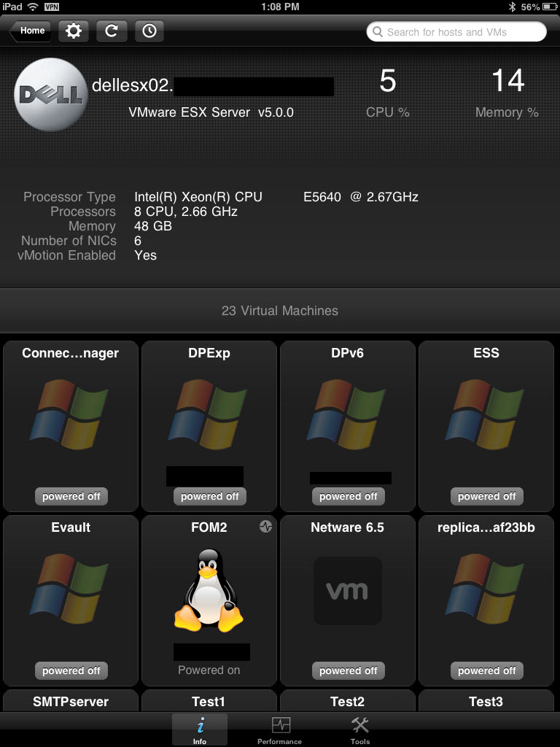Select the FOM2 Linux penguin icon

209,591
